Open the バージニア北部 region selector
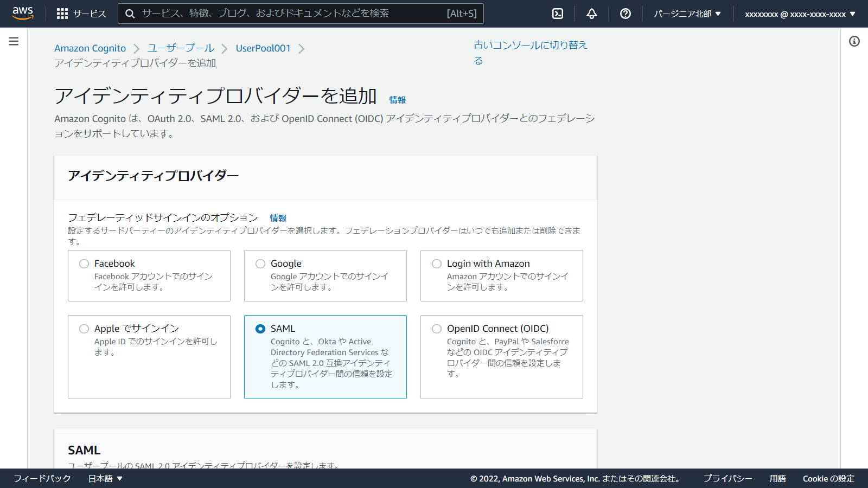 pyautogui.click(x=687, y=13)
